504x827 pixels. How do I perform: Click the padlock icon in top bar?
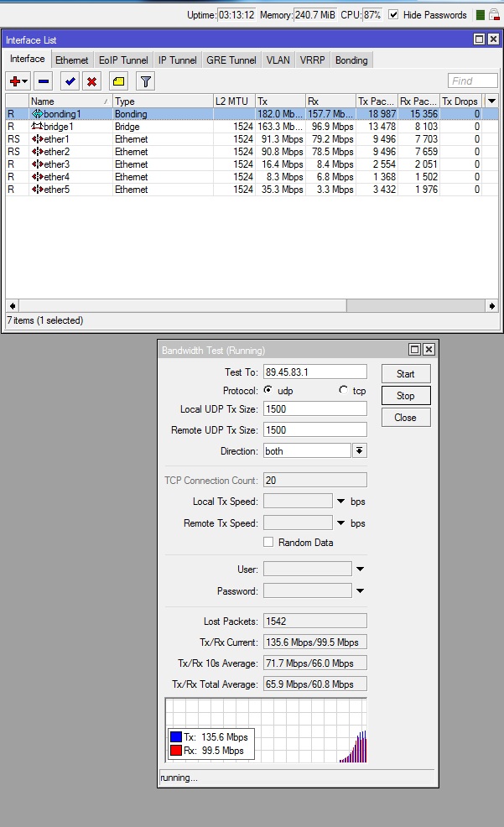pyautogui.click(x=494, y=15)
